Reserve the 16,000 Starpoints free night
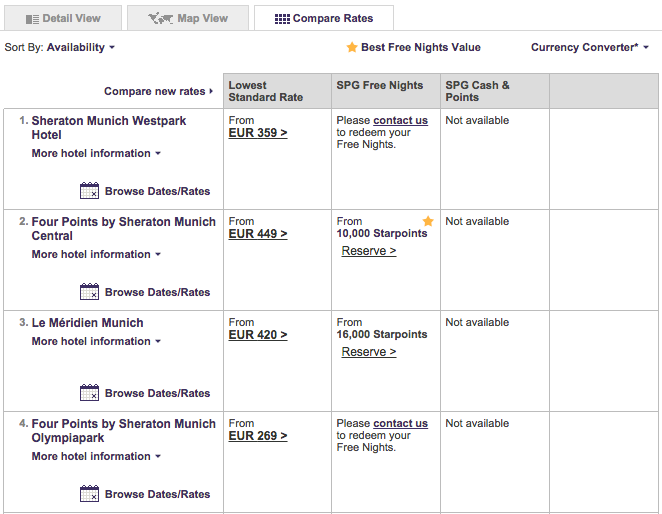 pos(368,352)
